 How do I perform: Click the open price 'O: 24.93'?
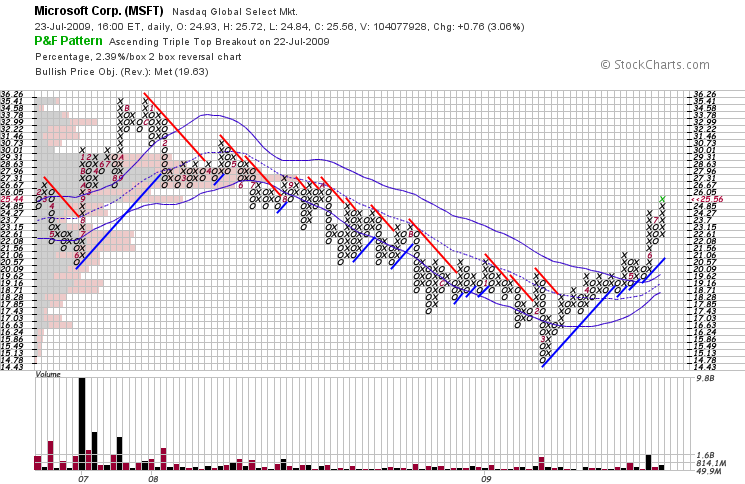pos(194,27)
